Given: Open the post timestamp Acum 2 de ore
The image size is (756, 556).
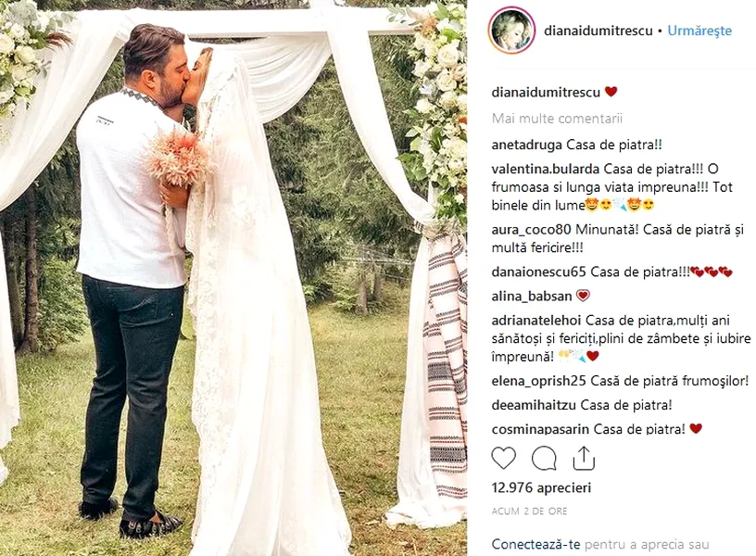Looking at the screenshot, I should pyautogui.click(x=529, y=512).
